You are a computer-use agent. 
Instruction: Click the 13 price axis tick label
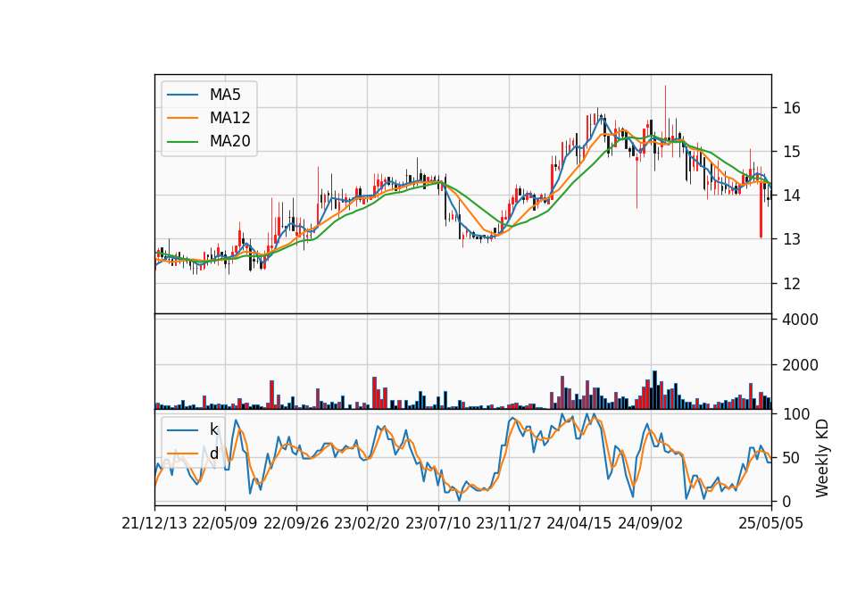[x=792, y=239]
